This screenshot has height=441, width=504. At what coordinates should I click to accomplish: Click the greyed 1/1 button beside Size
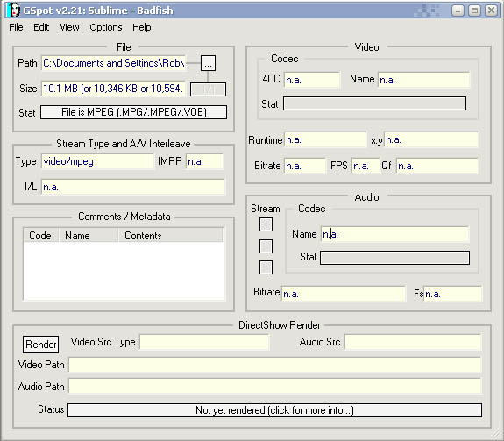tap(208, 89)
